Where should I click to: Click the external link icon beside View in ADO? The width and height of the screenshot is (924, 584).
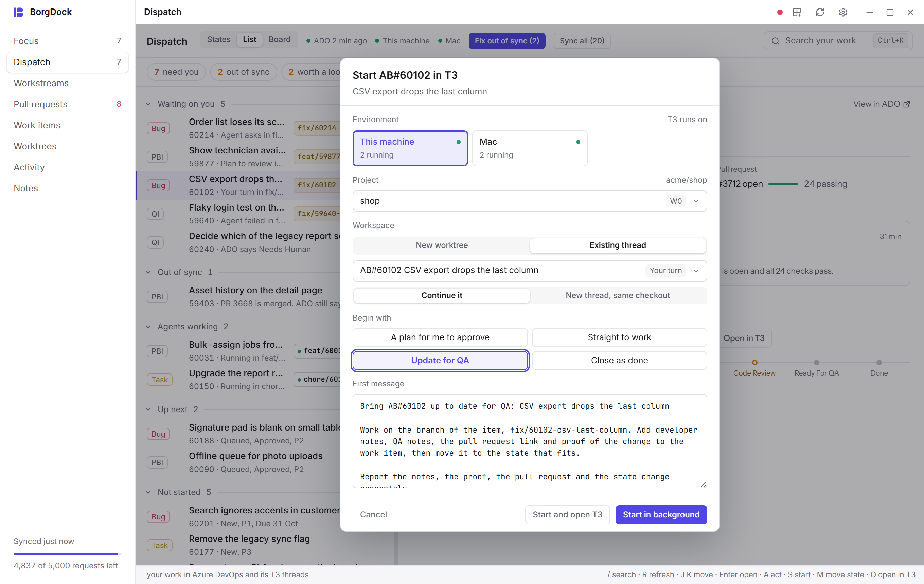(x=907, y=104)
